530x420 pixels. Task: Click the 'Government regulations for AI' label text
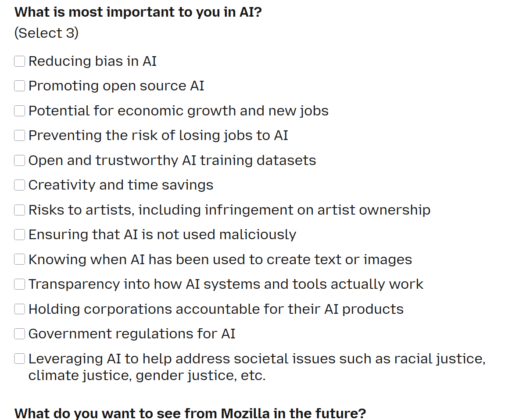[x=132, y=334]
